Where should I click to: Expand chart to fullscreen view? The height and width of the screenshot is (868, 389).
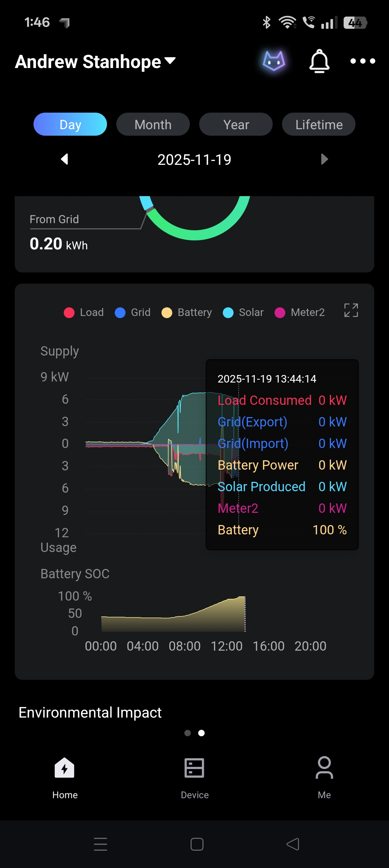(351, 310)
